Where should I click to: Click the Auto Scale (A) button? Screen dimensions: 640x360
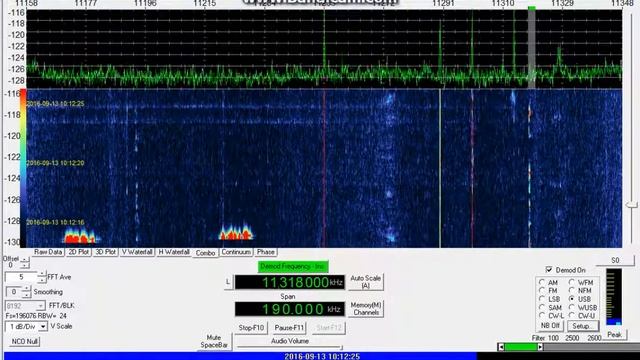366,282
